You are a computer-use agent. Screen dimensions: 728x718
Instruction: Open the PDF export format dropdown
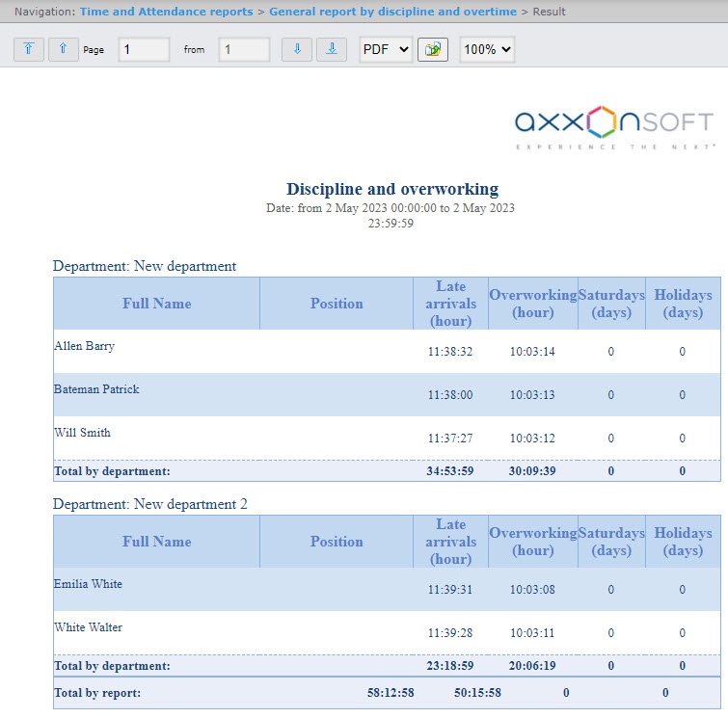point(386,50)
